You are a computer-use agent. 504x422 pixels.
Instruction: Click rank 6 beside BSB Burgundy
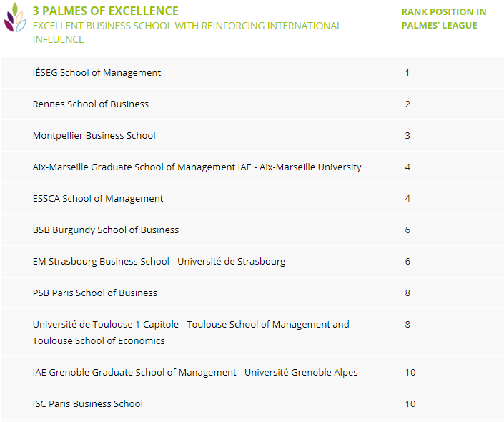point(407,230)
